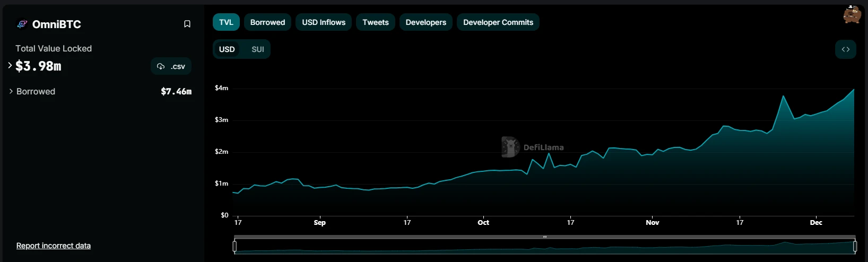Click the embed chart code icon
Screen dimensions: 868x262
pos(845,49)
